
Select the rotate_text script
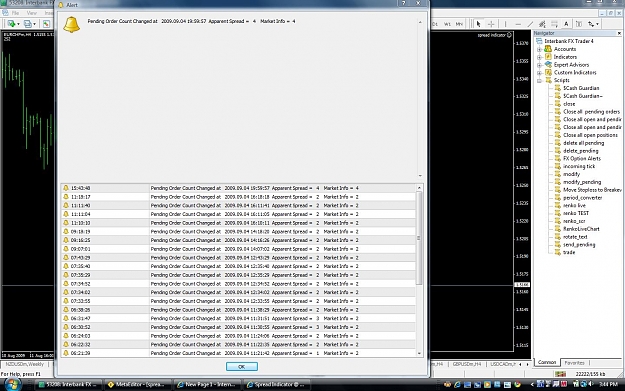tap(575, 237)
